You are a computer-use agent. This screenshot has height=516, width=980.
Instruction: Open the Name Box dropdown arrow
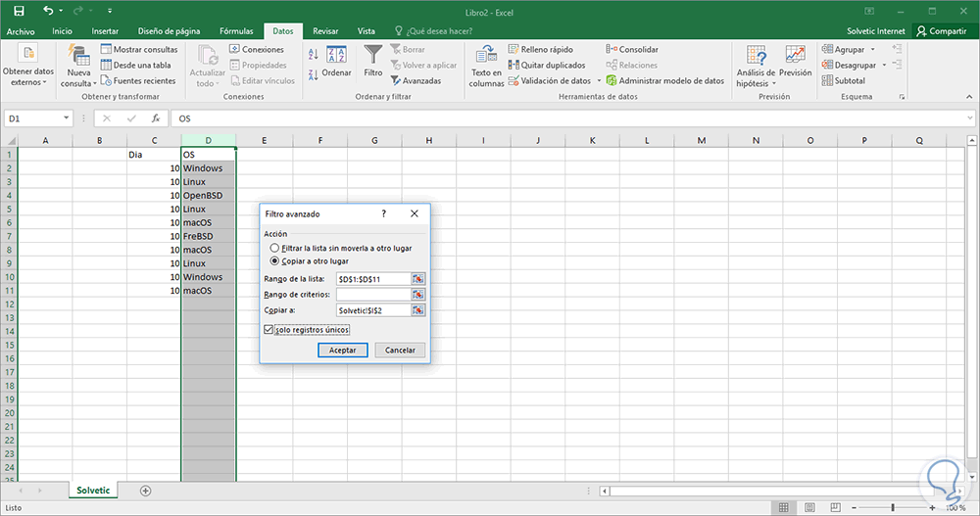pos(67,118)
